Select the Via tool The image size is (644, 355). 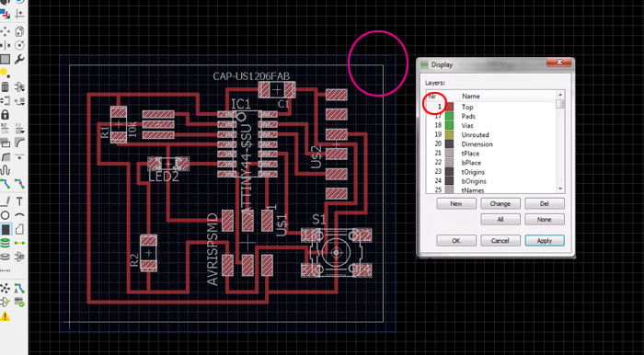pyautogui.click(x=5, y=243)
